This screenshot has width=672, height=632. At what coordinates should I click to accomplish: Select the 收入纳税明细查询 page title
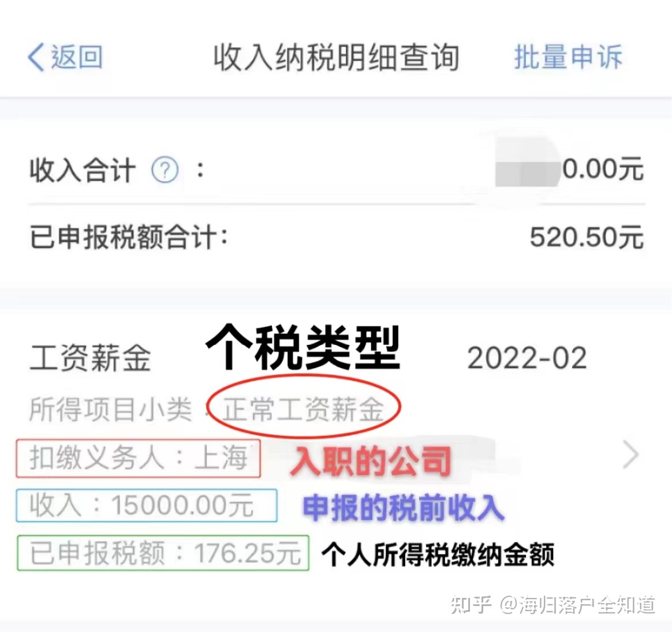(x=336, y=57)
